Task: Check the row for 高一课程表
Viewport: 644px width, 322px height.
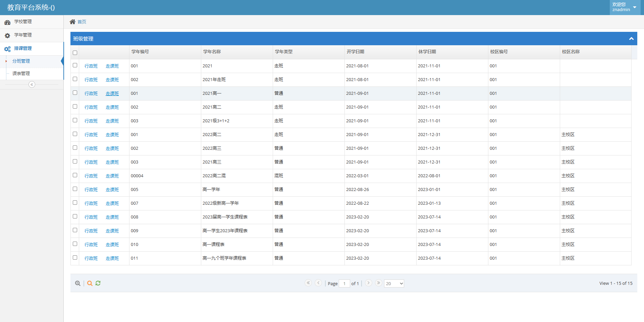Action: (x=75, y=244)
